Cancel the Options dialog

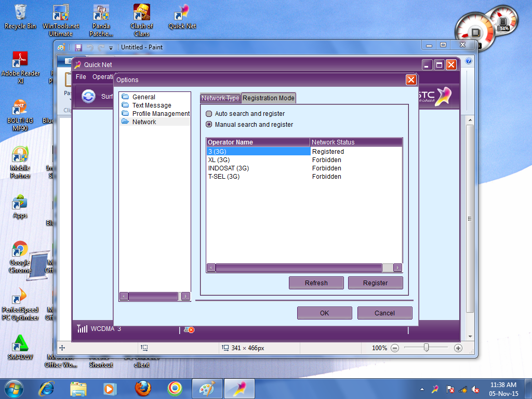384,313
